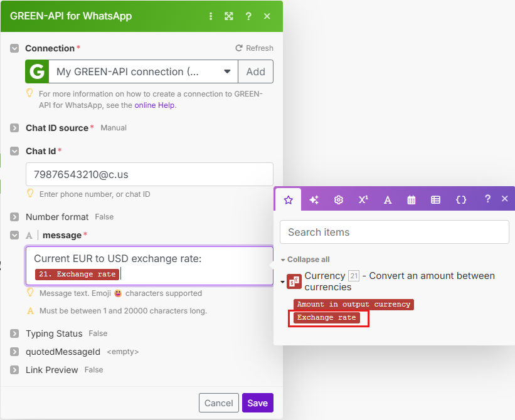
Task: Open the math functions tab
Action: point(363,199)
